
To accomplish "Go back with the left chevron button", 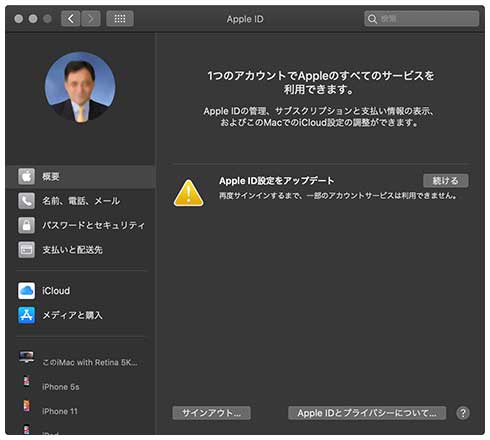I will click(x=71, y=19).
